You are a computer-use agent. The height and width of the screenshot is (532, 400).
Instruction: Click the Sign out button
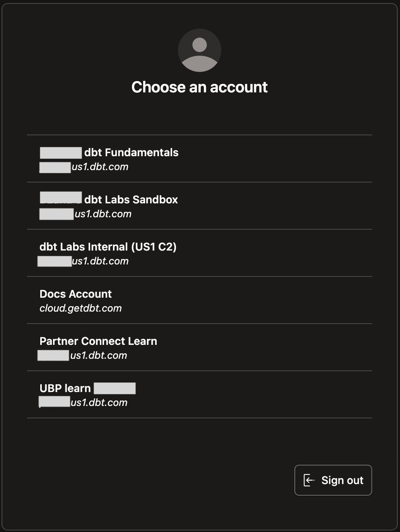tap(333, 480)
